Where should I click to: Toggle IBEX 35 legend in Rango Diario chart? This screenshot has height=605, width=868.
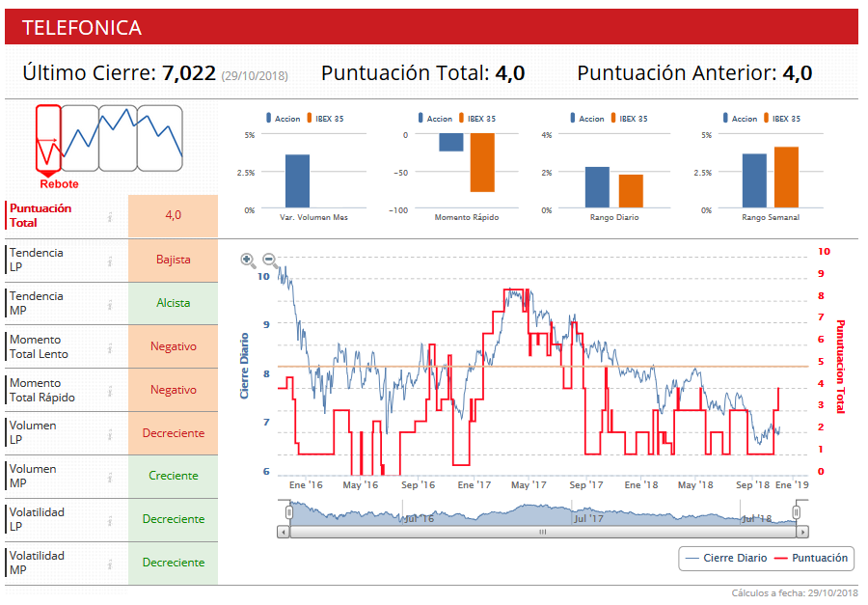point(629,118)
